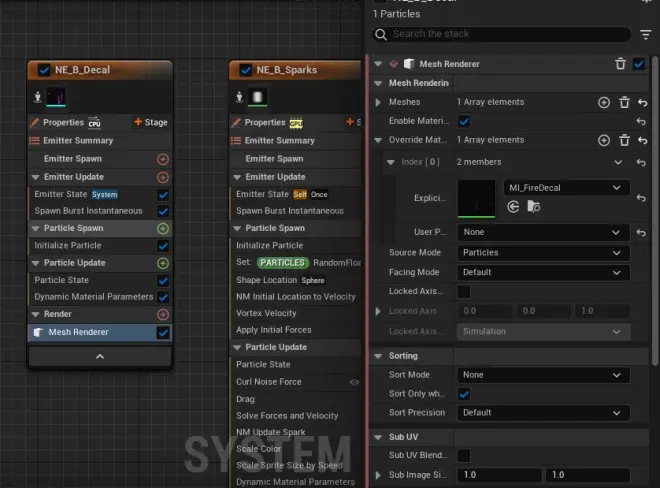Viewport: 660px width, 488px height.
Task: Browse to MI_FireDecal in the Content Browser
Action: coord(534,207)
